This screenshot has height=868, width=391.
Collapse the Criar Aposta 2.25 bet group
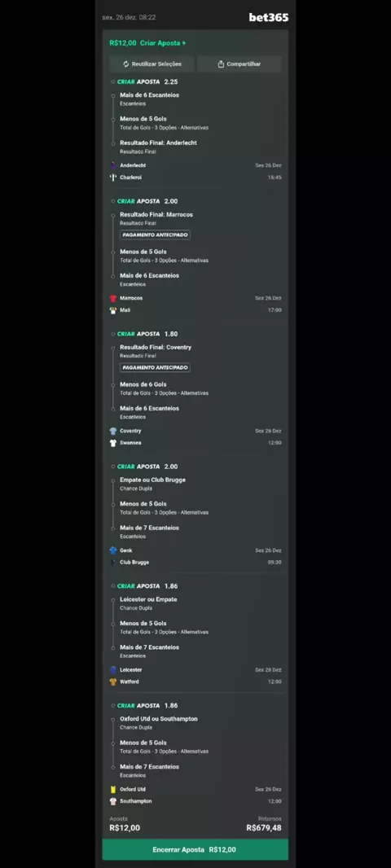tap(113, 82)
